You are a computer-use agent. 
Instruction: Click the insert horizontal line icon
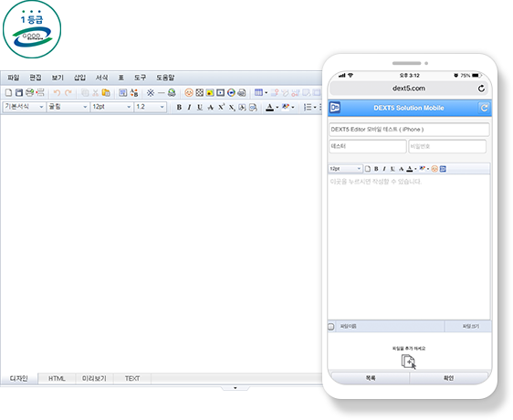161,92
